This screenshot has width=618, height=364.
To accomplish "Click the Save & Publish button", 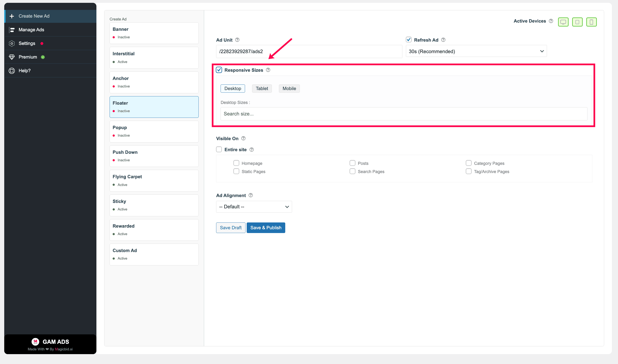I will (266, 228).
